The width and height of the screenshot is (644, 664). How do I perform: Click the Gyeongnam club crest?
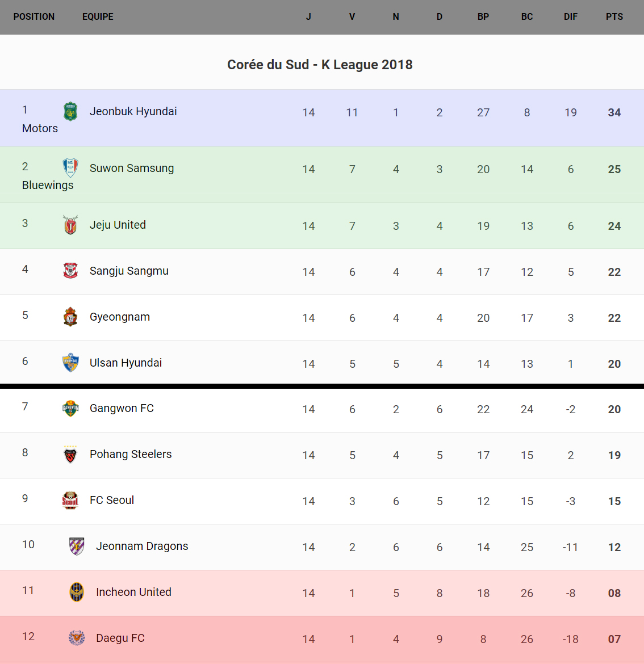coord(70,317)
